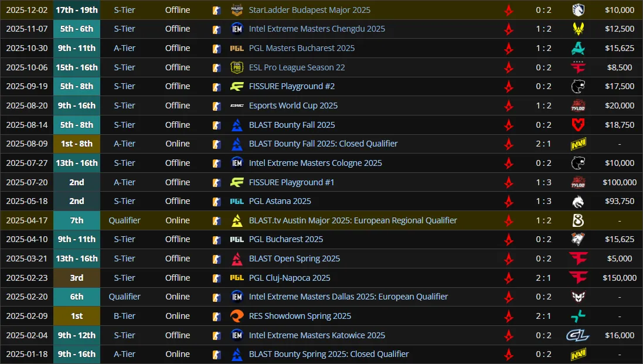643x364 pixels.
Task: Open the PGL Cluj-Napoca 2025 link
Action: 290,277
